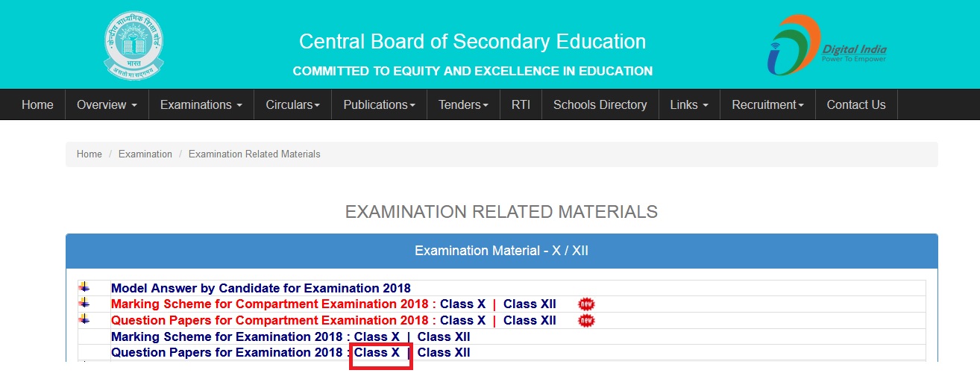Click the new badge on the Question Papers Compartment row
This screenshot has width=980, height=382.
[587, 321]
